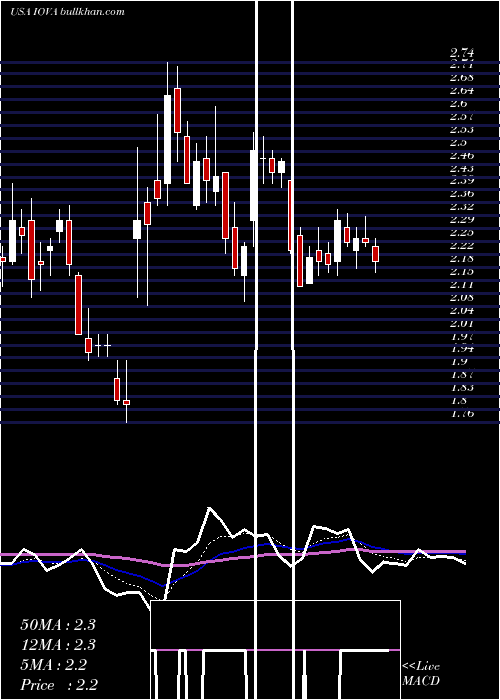
Task: Select the 2.64 price axis label
Action: click(462, 91)
